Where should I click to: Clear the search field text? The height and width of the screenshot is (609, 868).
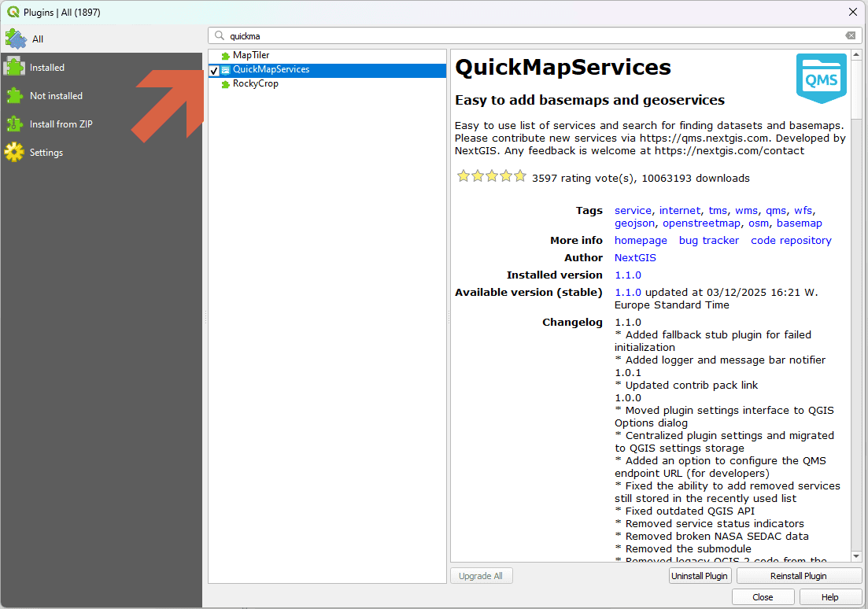click(850, 35)
